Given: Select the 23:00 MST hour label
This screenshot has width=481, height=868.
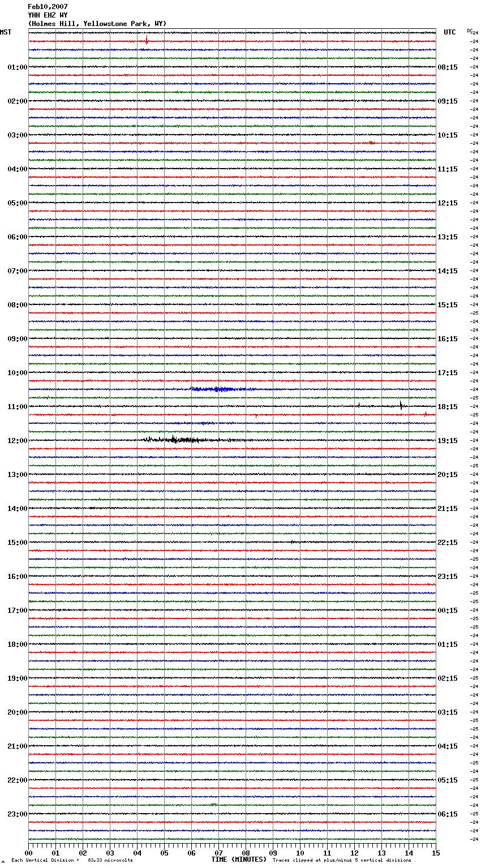Looking at the screenshot, I should point(17,814).
